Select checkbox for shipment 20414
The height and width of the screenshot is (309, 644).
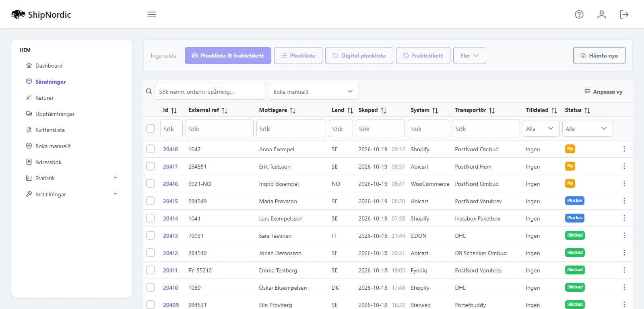(151, 218)
